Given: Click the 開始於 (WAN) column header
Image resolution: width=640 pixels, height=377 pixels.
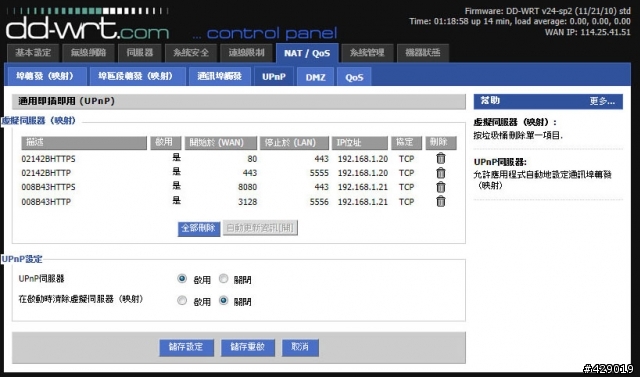Looking at the screenshot, I should point(221,143).
